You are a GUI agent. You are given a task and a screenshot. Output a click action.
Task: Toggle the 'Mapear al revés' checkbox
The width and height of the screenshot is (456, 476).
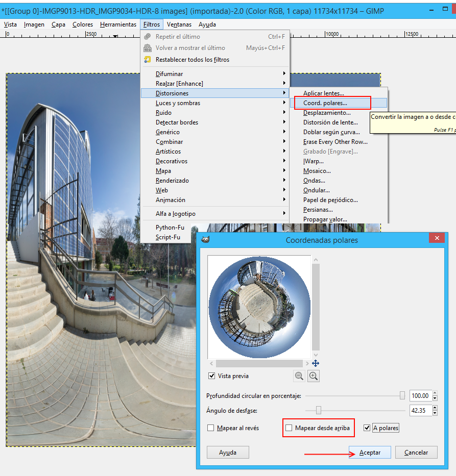coord(211,428)
